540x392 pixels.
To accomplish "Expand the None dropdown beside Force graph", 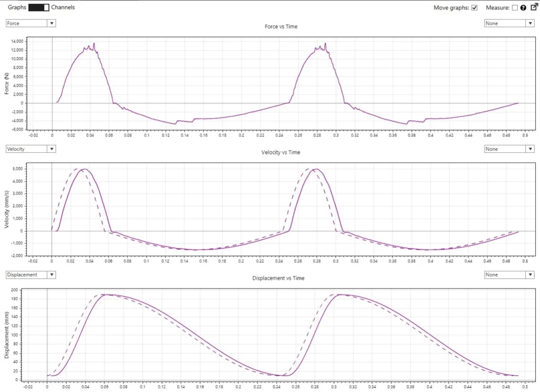I will coord(509,23).
